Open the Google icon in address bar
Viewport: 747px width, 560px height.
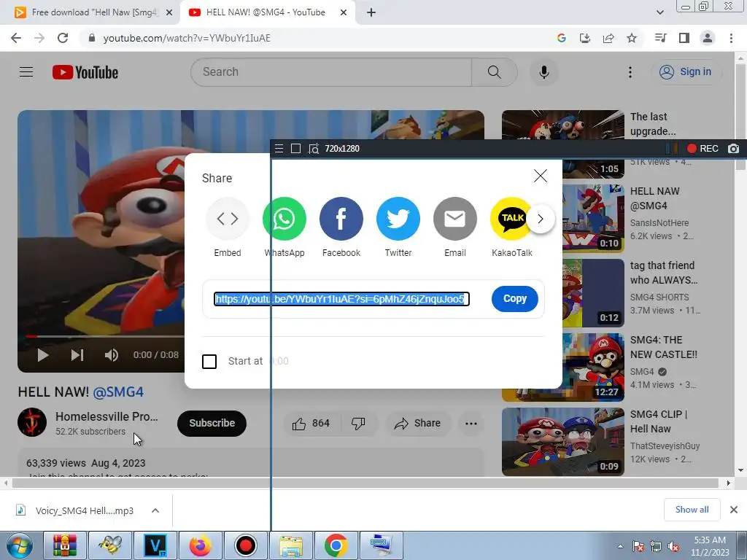tap(561, 38)
